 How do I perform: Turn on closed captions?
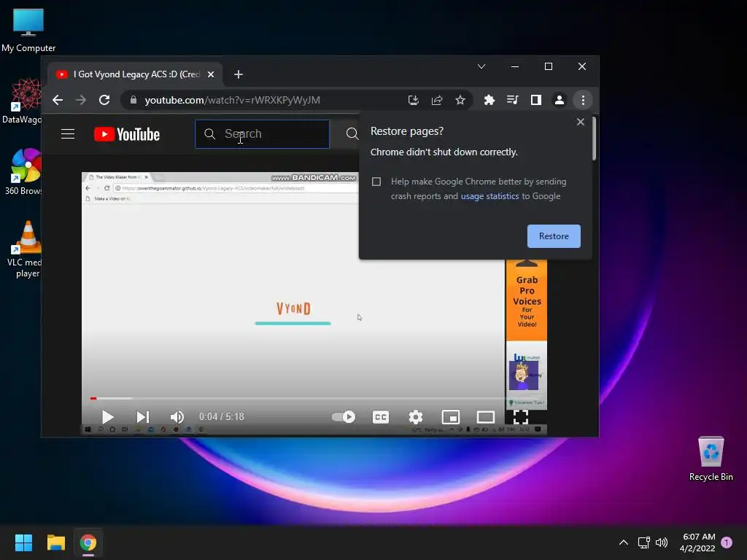381,417
